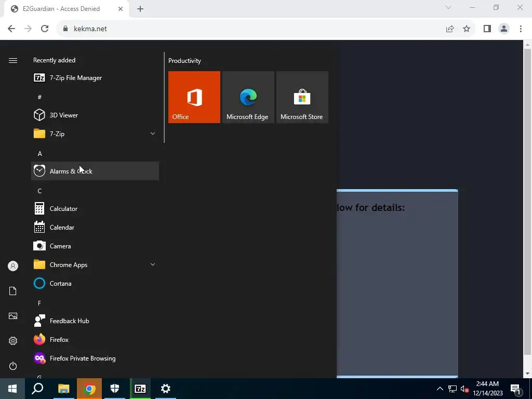
Task: Launch Calculator from the app list
Action: coord(95,209)
